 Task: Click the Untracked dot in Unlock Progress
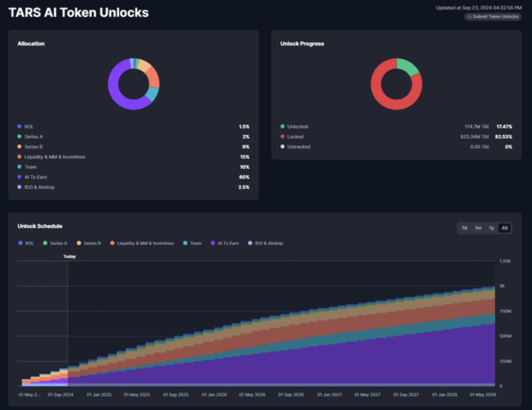(282, 147)
